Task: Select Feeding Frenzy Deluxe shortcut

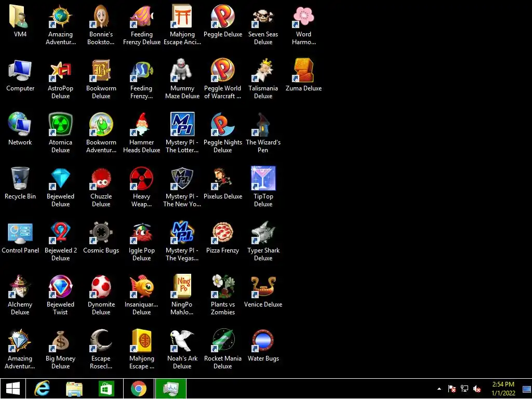Action: coord(141,16)
